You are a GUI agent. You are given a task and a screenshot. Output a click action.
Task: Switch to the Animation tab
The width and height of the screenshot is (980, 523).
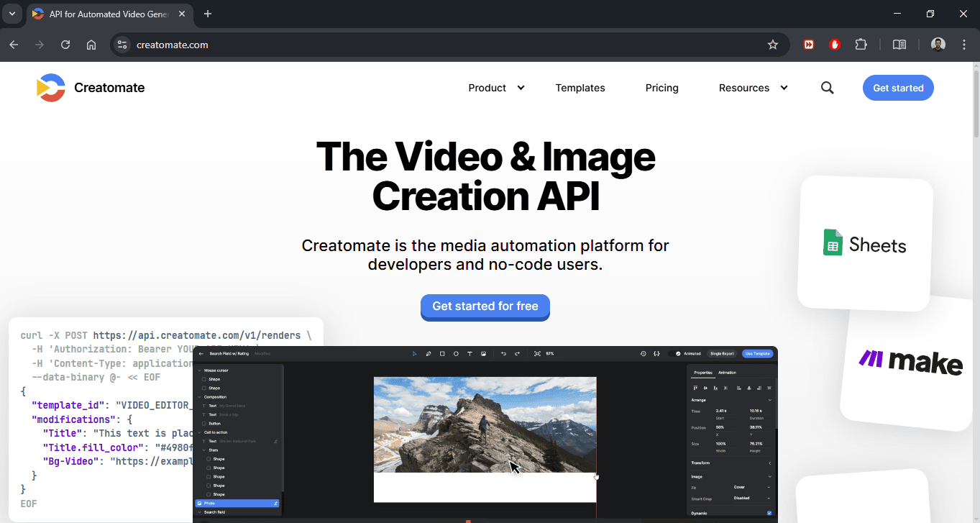(727, 373)
